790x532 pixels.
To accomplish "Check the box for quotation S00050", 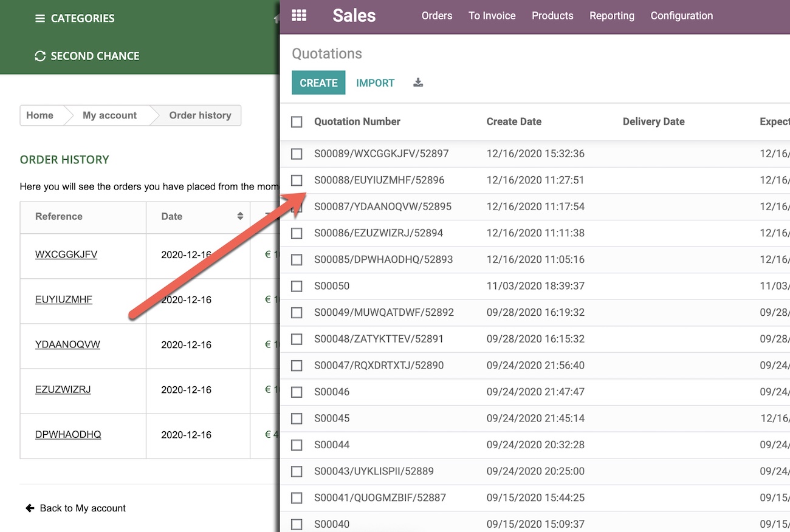I will tap(297, 286).
